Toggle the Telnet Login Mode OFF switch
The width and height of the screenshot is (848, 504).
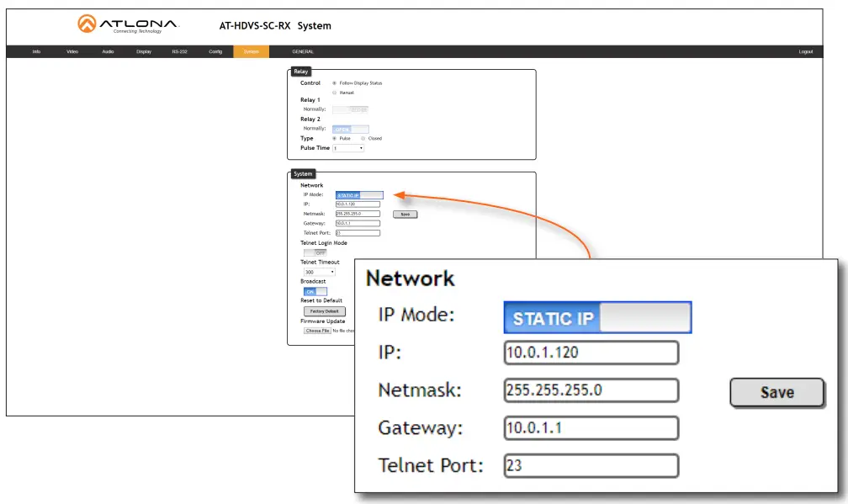pyautogui.click(x=315, y=252)
